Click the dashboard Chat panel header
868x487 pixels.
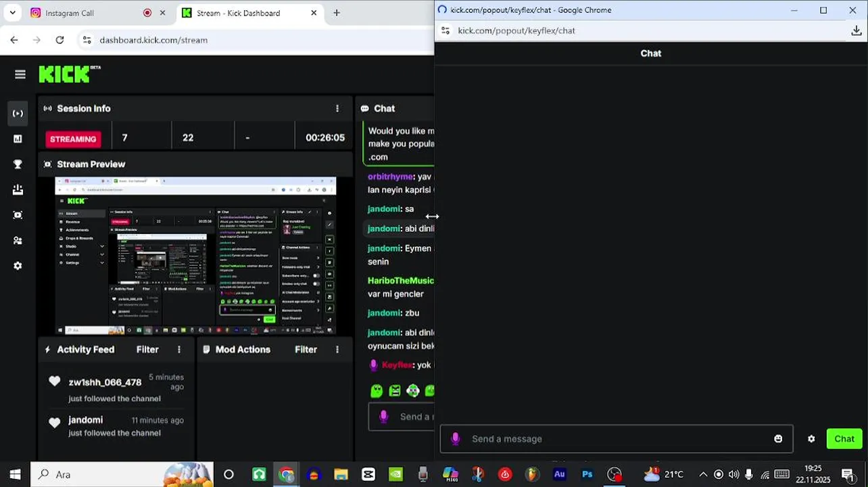(x=395, y=108)
